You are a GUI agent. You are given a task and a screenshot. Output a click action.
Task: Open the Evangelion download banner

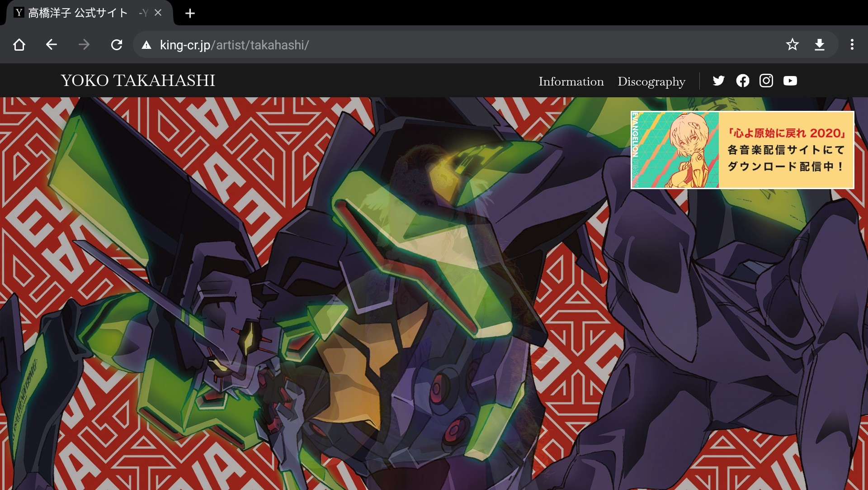(742, 150)
